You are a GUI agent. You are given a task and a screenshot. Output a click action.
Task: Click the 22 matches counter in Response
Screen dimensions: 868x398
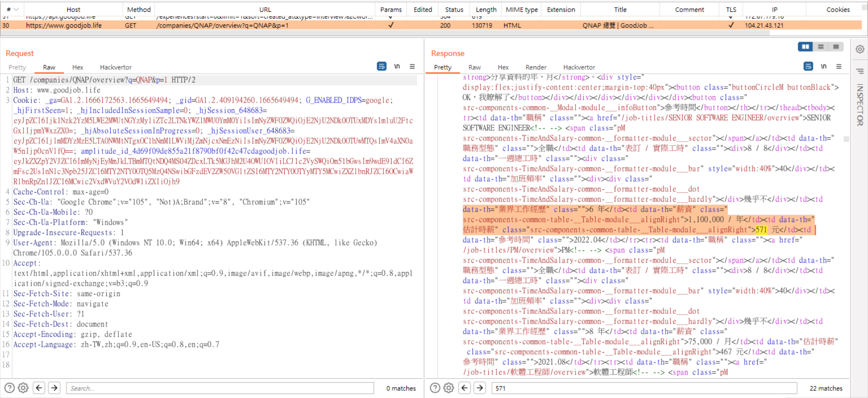[826, 388]
